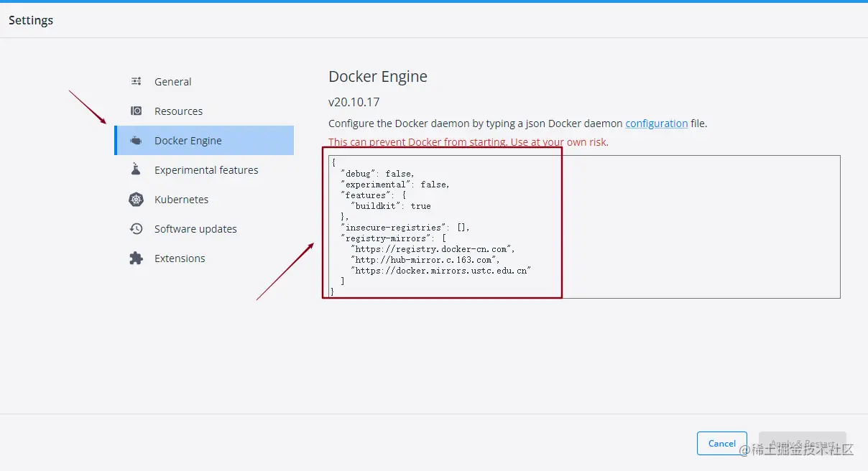This screenshot has width=868, height=471.
Task: Click the Extensions puzzle piece icon
Action: coord(136,258)
